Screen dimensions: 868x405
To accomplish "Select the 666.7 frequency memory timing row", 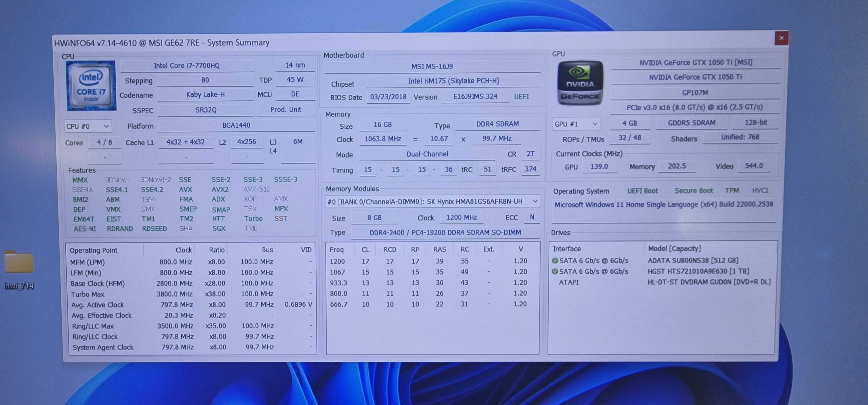I will 432,304.
